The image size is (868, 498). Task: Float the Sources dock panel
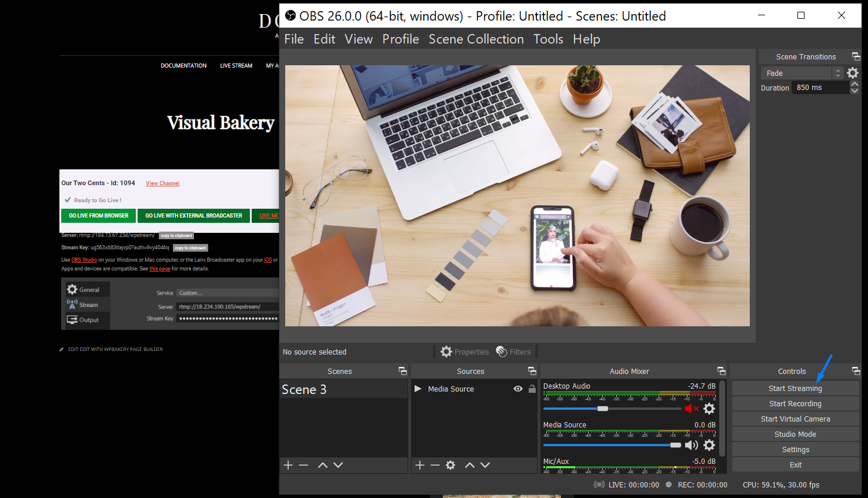click(x=532, y=371)
